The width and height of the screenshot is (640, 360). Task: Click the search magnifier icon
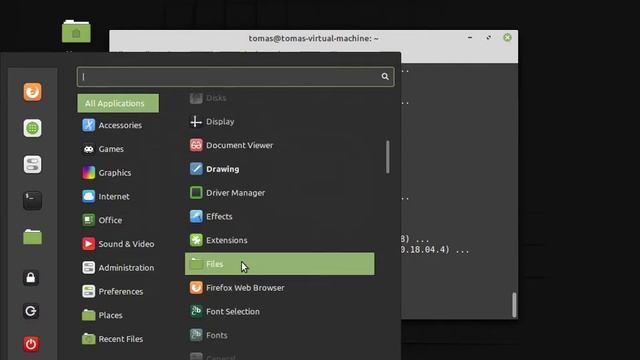384,76
